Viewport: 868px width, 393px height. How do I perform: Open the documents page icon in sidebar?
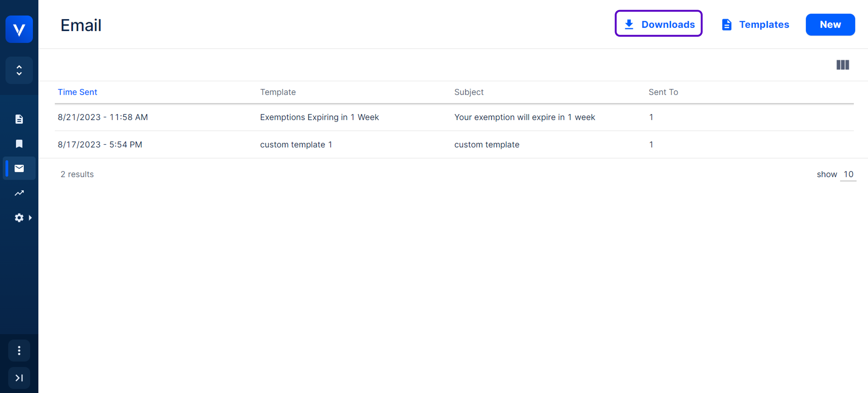click(x=19, y=119)
